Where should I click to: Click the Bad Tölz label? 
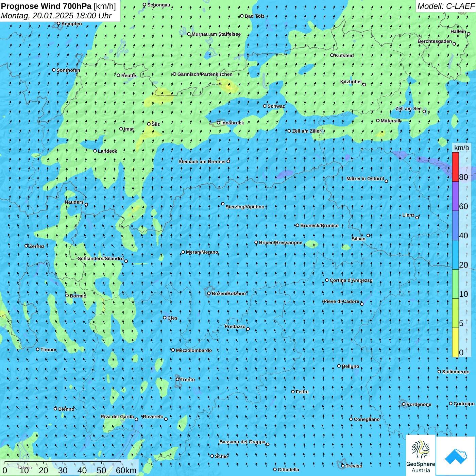point(255,16)
